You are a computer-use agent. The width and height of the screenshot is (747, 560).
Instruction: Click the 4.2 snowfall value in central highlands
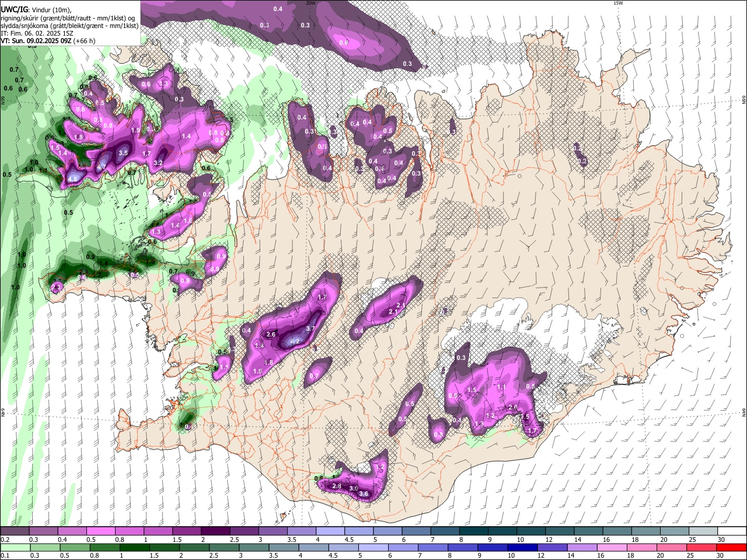click(x=295, y=342)
